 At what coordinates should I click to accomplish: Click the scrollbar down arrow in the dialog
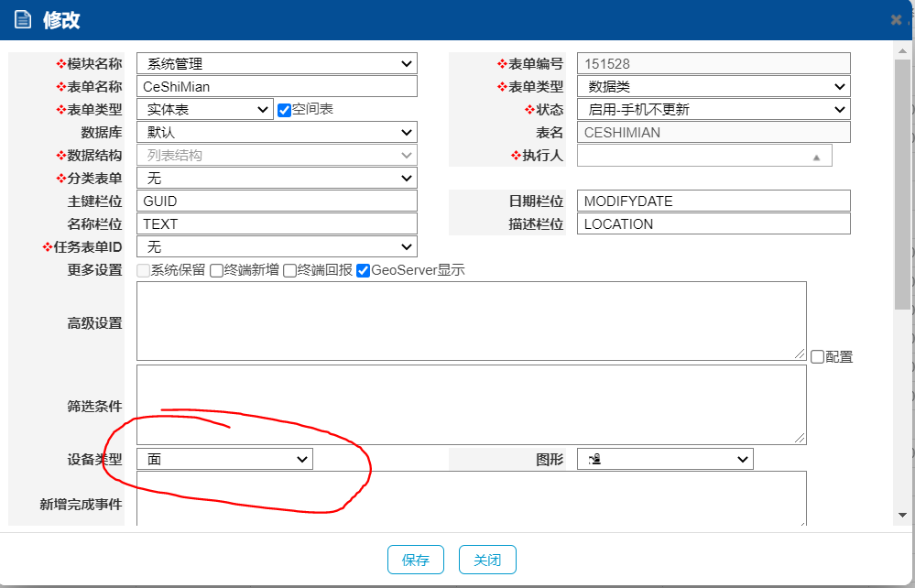point(902,515)
